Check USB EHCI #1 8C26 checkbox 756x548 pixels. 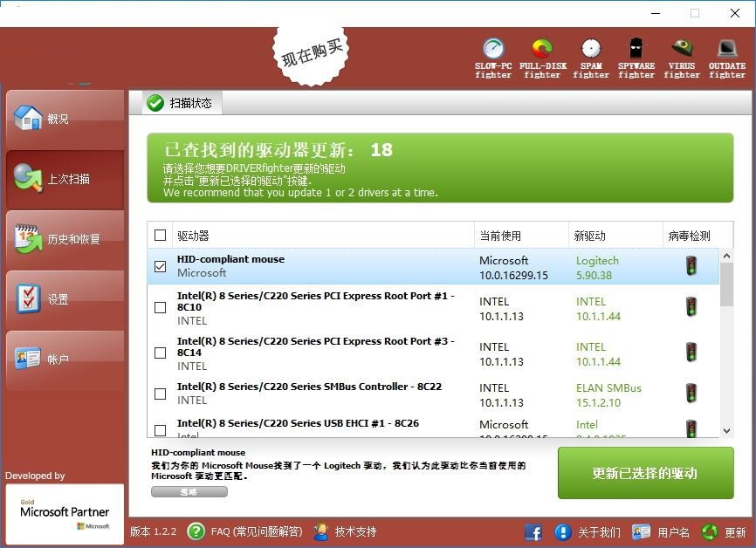click(x=160, y=430)
